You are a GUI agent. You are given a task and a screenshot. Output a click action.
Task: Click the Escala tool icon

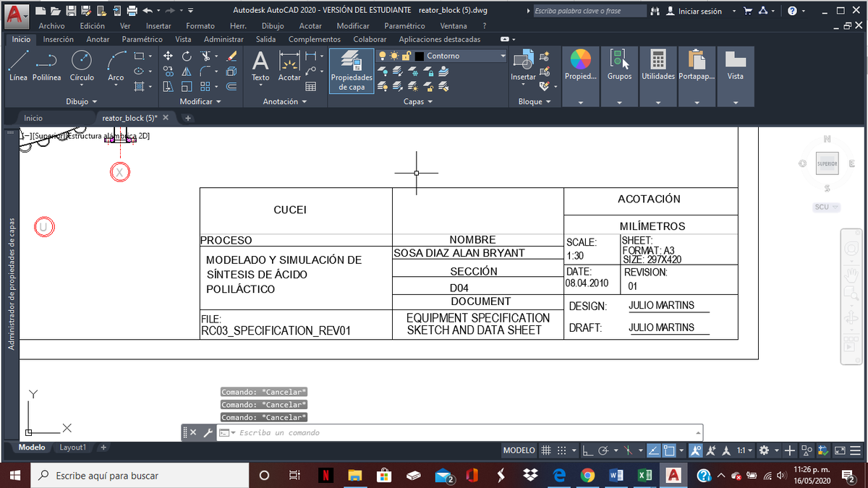point(187,86)
